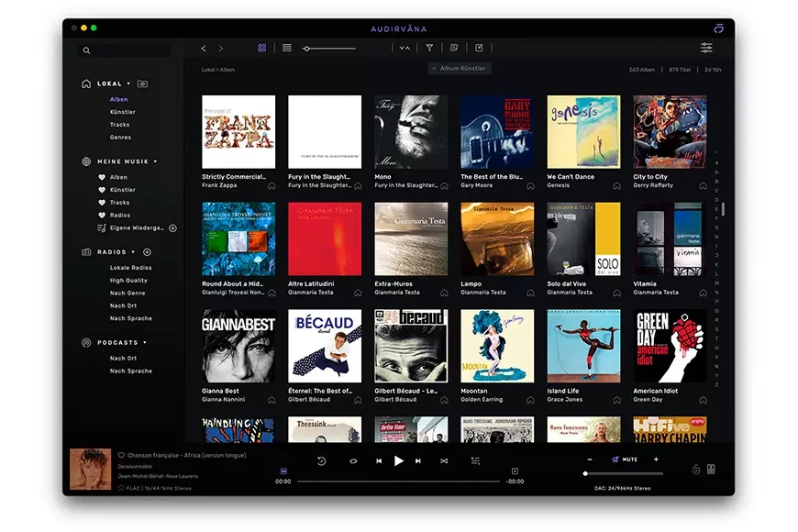
Task: Collapse the LOKAL section
Action: pyautogui.click(x=128, y=83)
